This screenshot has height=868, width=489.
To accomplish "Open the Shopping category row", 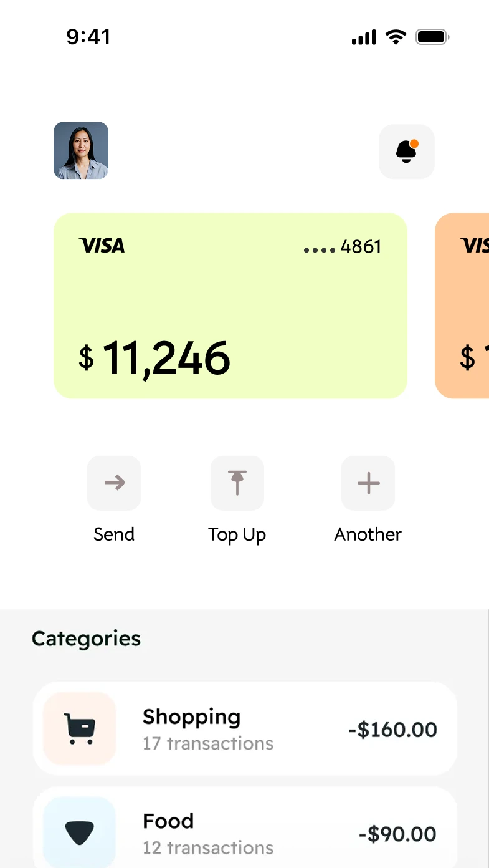I will 245,728.
